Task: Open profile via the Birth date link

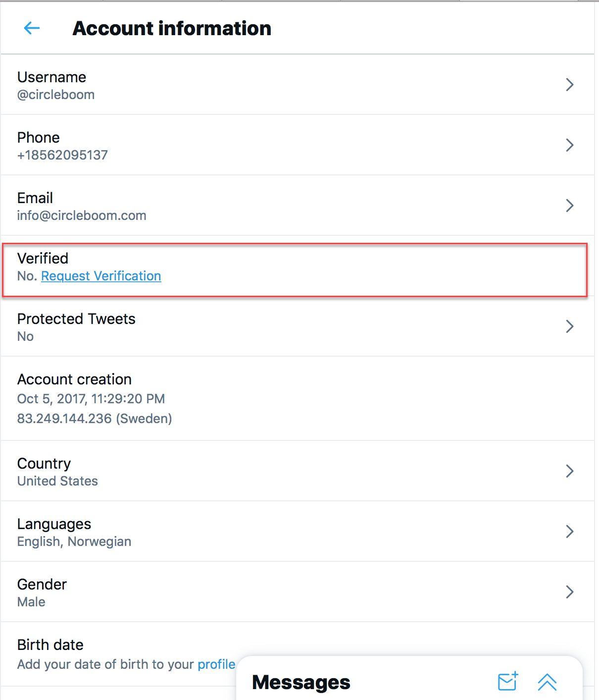Action: [216, 664]
